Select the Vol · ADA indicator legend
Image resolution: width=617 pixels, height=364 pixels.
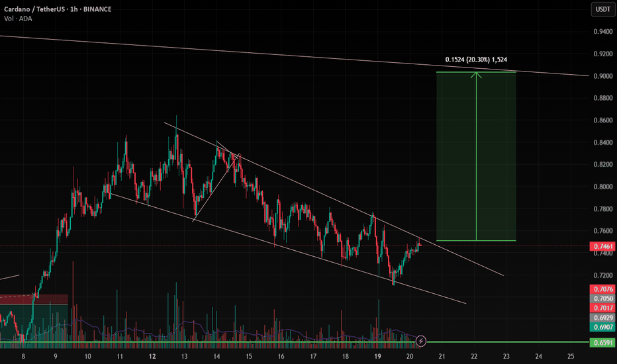[x=18, y=19]
